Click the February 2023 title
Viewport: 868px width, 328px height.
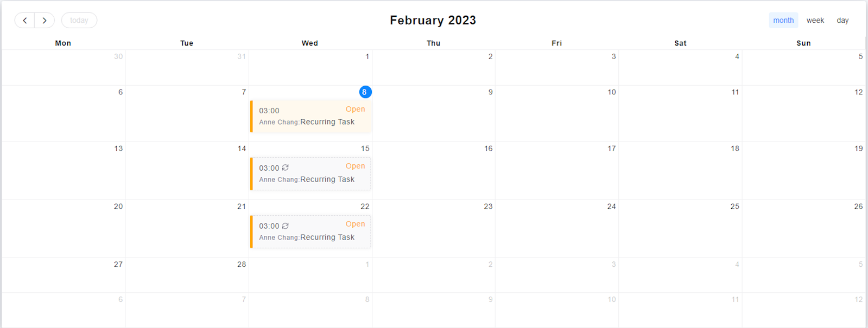coord(433,20)
